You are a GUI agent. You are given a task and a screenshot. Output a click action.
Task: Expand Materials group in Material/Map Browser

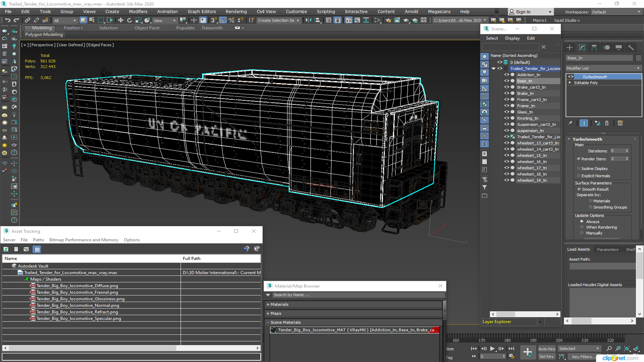coord(268,305)
